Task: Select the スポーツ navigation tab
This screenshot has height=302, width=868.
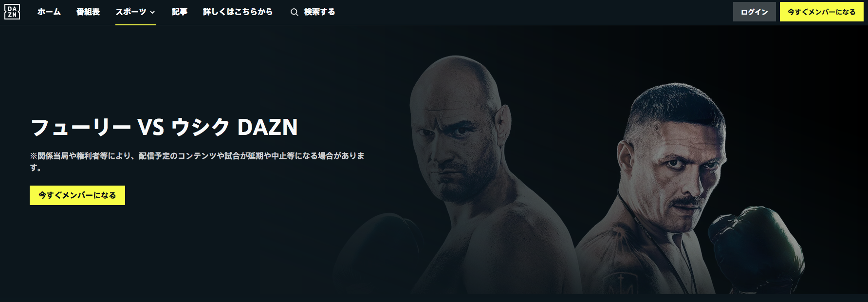Action: (x=131, y=12)
